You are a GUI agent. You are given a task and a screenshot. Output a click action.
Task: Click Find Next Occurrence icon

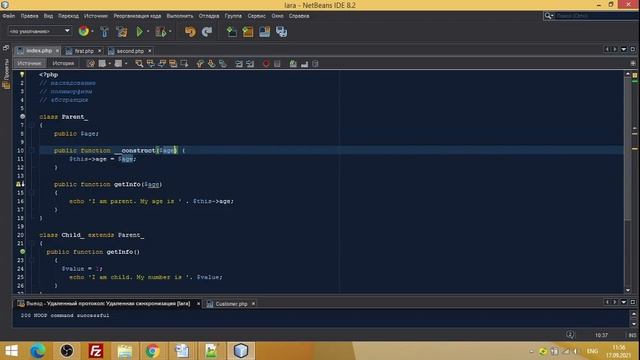[x=162, y=63]
